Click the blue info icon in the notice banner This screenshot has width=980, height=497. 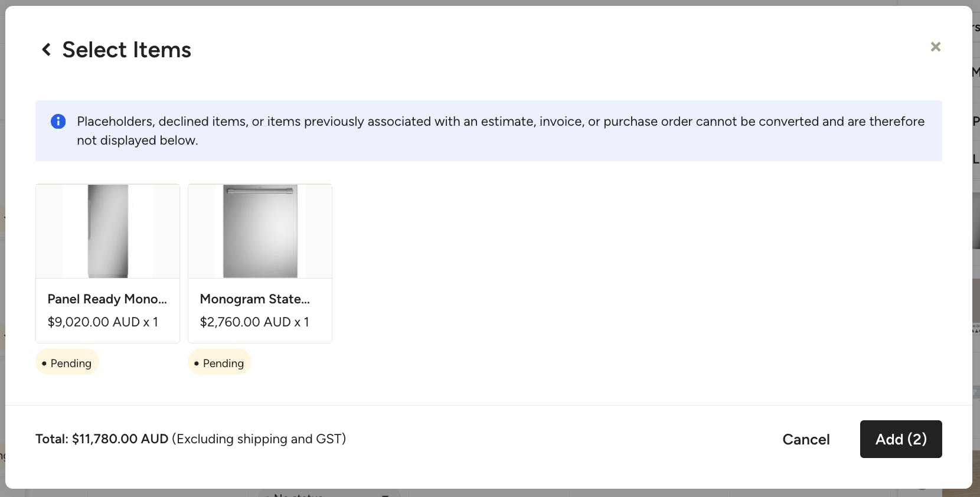[58, 121]
